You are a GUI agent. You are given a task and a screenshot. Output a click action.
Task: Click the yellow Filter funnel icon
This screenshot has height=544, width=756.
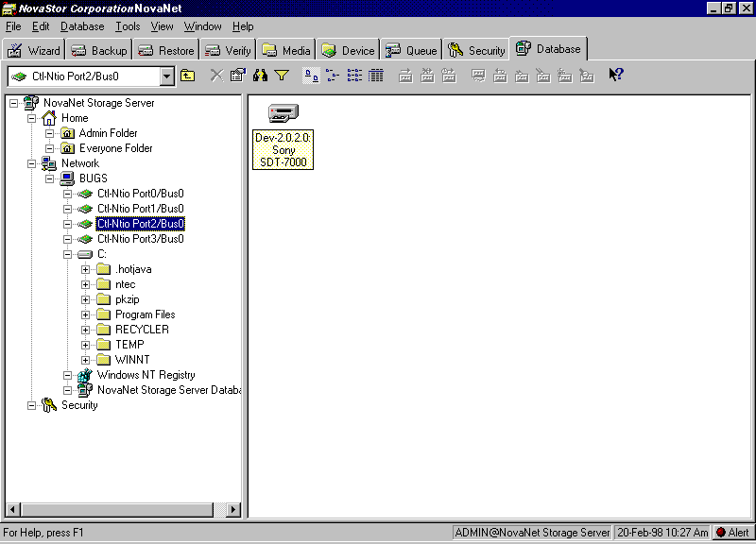(281, 76)
